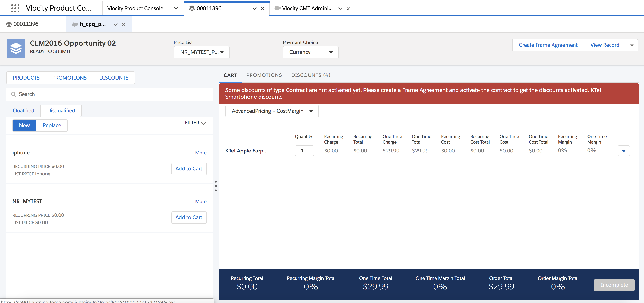Expand the Vlocity CMT Admin tab chevron

click(340, 9)
